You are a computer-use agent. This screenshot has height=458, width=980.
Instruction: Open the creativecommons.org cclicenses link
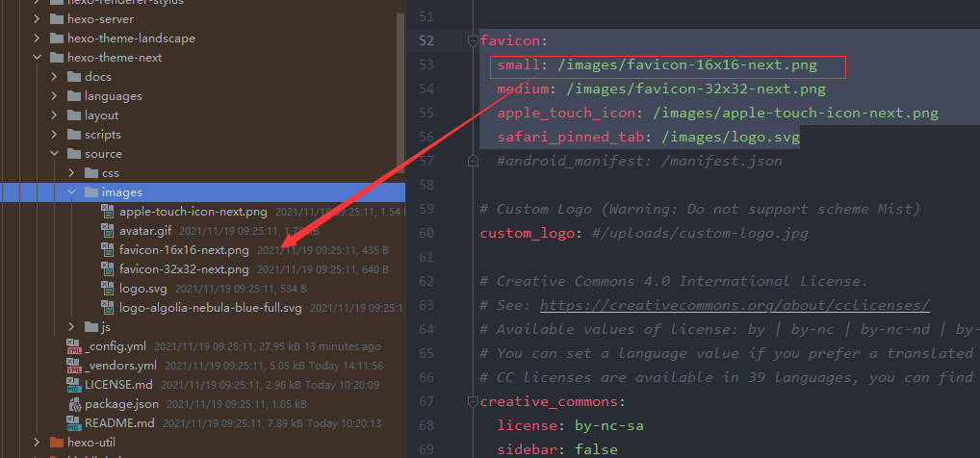[735, 305]
